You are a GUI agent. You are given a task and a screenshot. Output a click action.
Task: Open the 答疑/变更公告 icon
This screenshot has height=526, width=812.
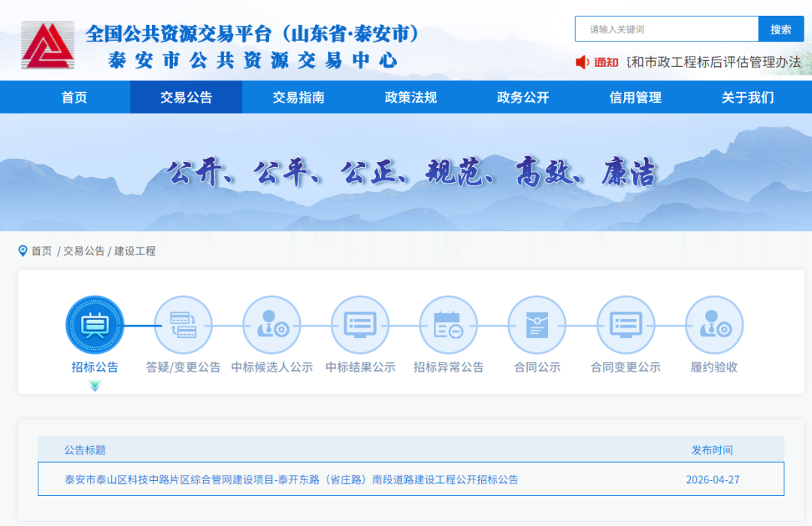click(183, 325)
